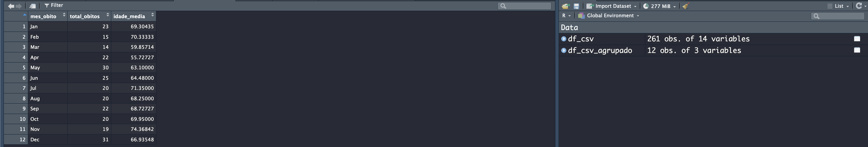Open the R language selector dropdown
Viewport: 868px width, 147px height.
(x=566, y=15)
